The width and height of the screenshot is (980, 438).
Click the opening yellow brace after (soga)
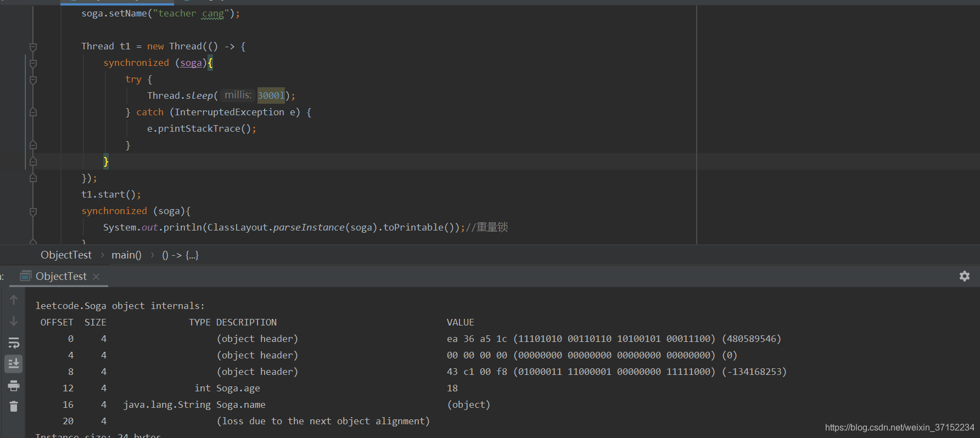coord(210,63)
